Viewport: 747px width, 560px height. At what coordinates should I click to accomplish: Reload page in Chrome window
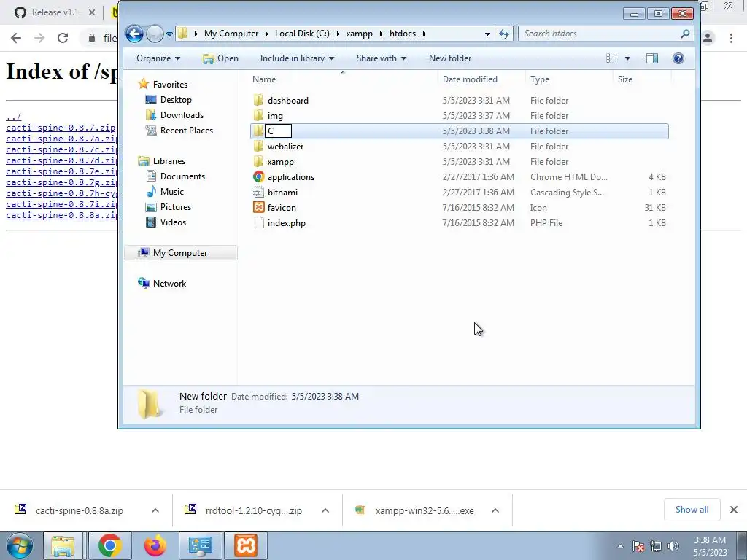[x=63, y=38]
